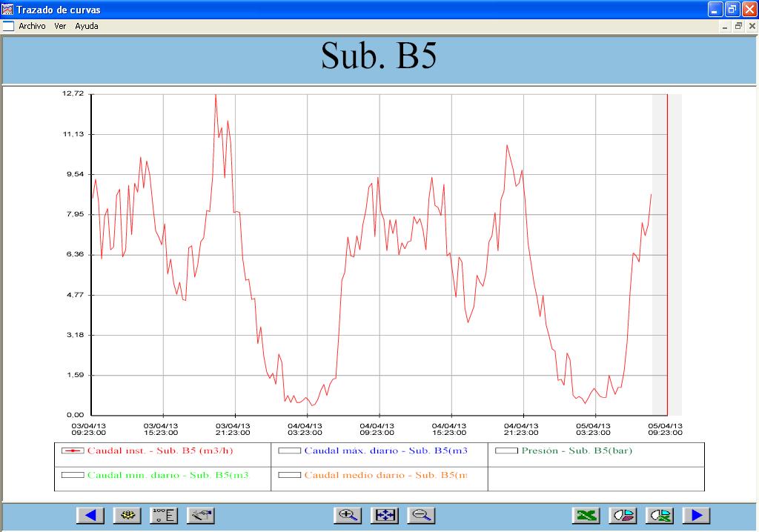Click the blue right arrow navigation button
Image resolution: width=759 pixels, height=532 pixels.
[697, 516]
